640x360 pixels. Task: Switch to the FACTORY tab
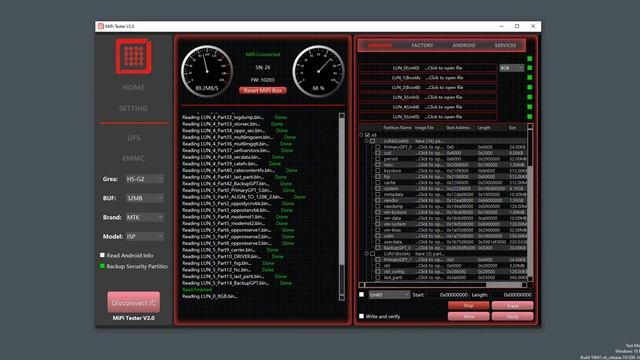422,45
